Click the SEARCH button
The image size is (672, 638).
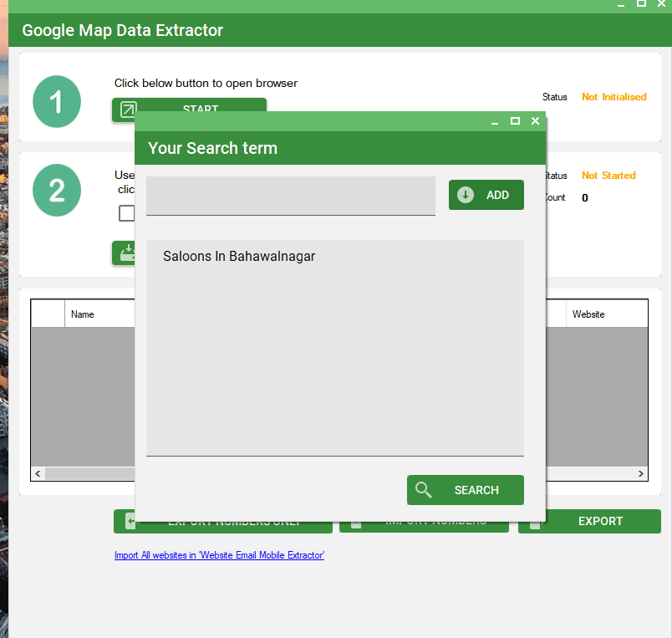coord(465,490)
